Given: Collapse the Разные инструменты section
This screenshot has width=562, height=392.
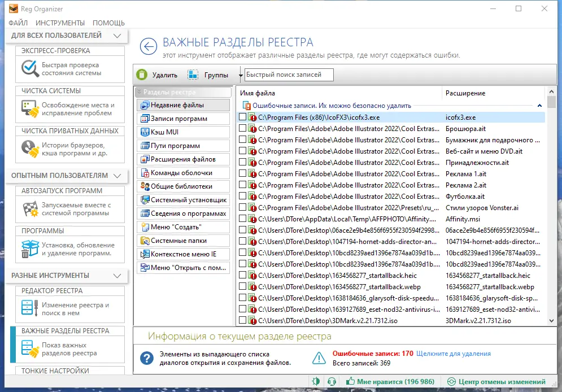Looking at the screenshot, I should [x=117, y=276].
